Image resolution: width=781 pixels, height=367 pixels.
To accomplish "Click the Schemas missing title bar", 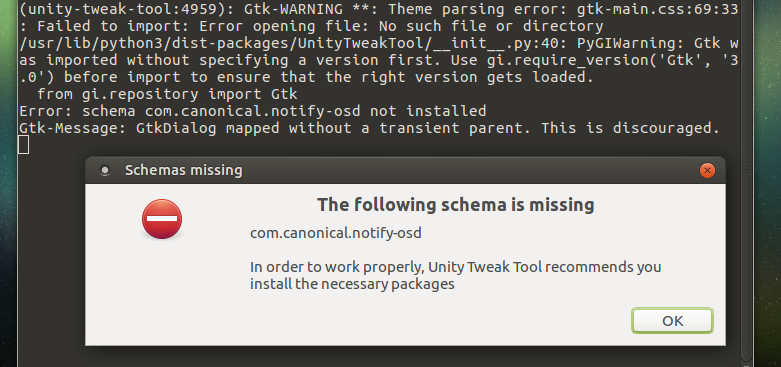I will [405, 170].
